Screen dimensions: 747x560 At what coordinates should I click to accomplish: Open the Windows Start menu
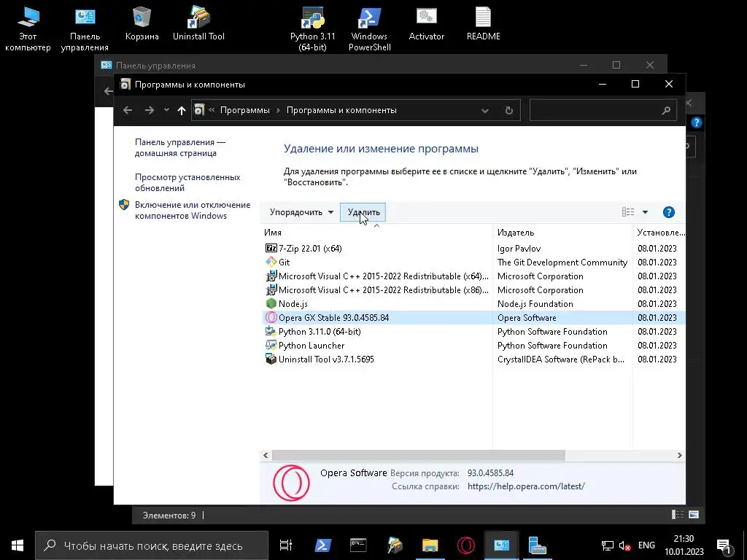coord(18,545)
